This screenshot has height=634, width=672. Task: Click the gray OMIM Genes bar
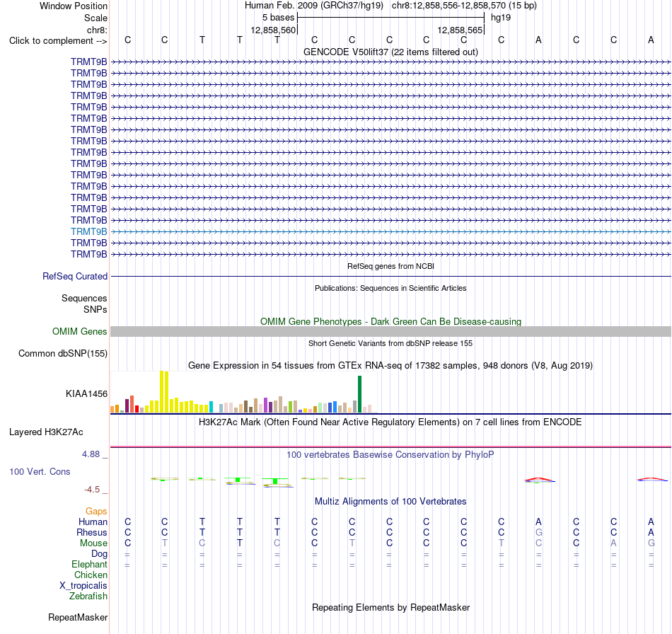click(390, 331)
